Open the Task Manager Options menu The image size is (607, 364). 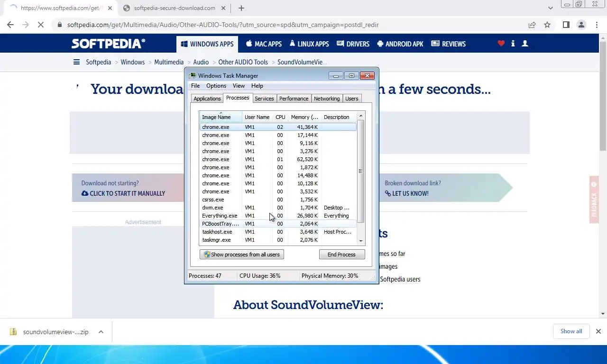(216, 86)
